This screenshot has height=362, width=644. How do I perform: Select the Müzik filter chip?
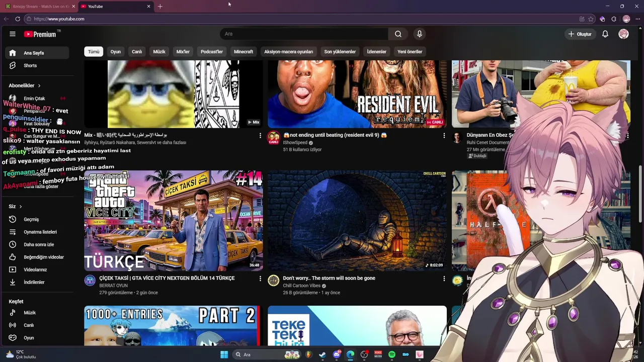click(159, 51)
